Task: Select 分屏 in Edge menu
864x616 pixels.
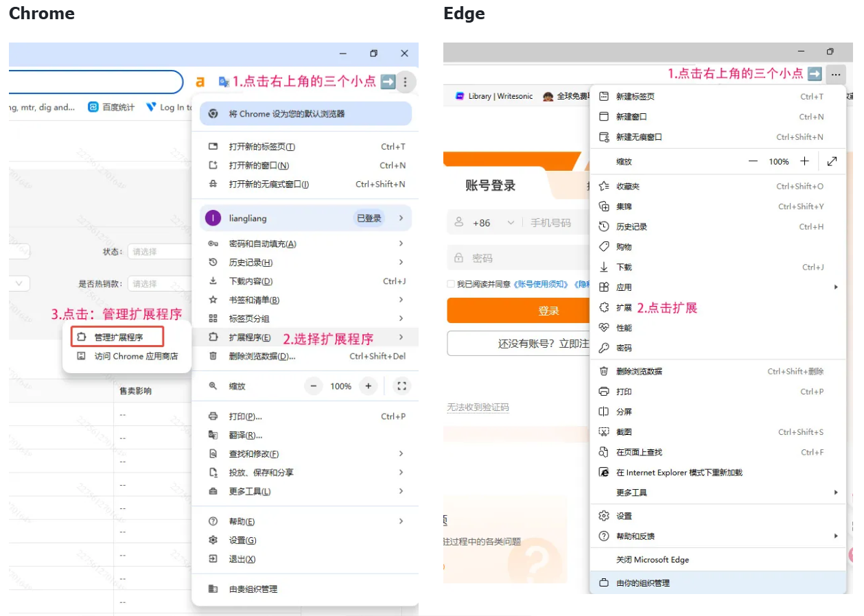Action: coord(718,412)
